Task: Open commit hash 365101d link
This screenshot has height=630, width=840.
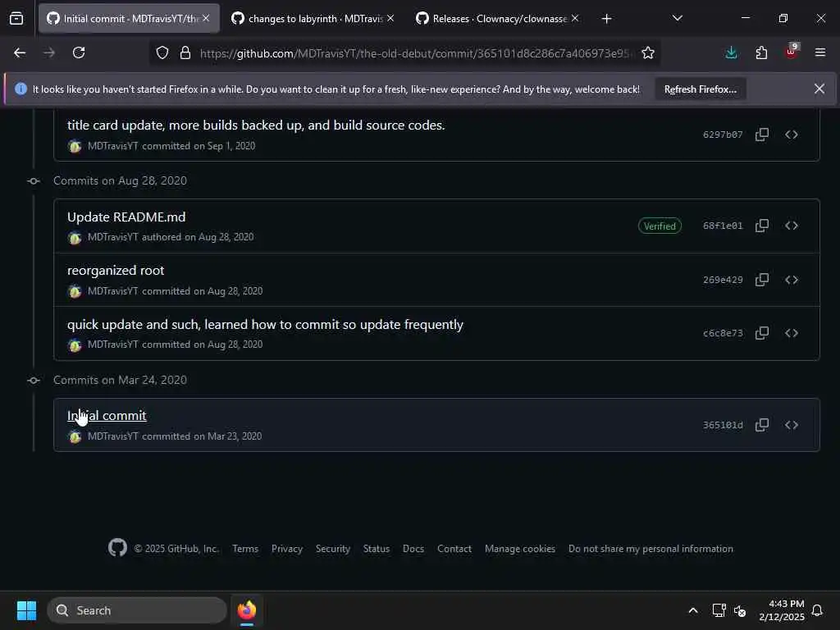Action: point(723,425)
